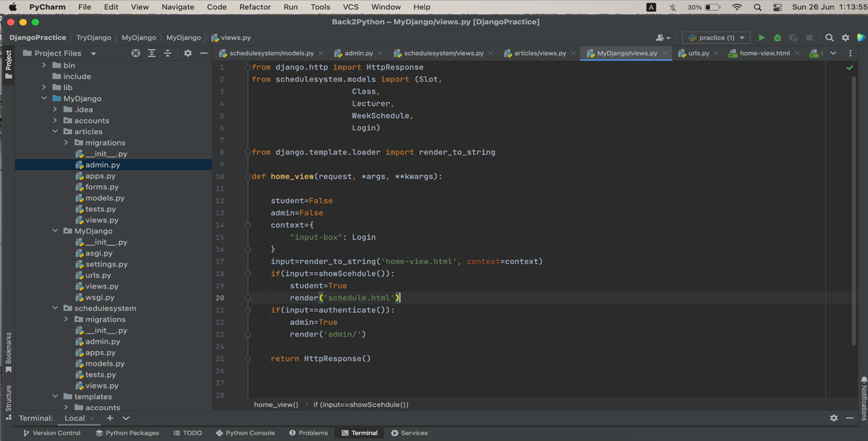
Task: Close the MyDjango/views.py tab
Action: [664, 53]
